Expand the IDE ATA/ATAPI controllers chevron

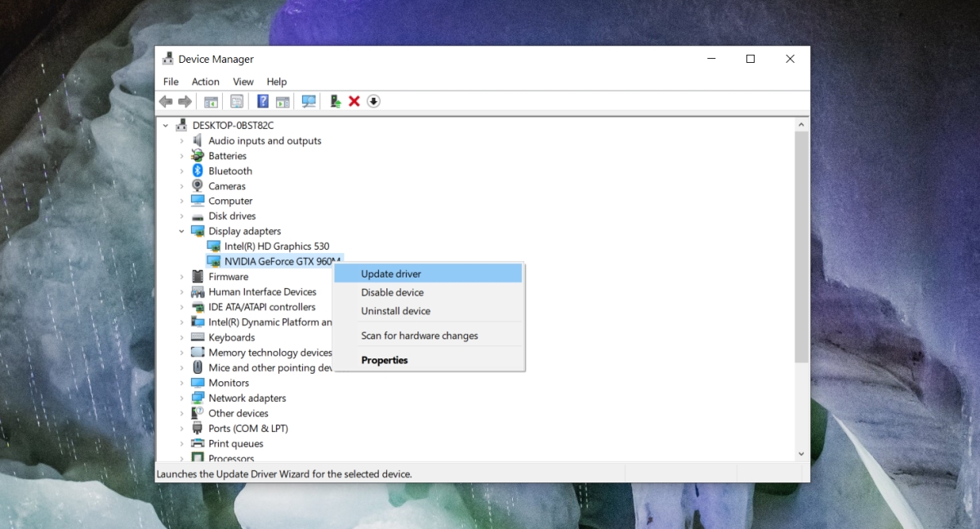point(182,307)
